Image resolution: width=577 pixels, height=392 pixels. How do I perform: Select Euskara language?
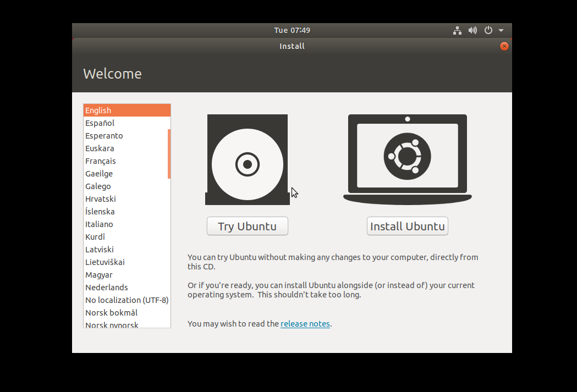pyautogui.click(x=126, y=148)
